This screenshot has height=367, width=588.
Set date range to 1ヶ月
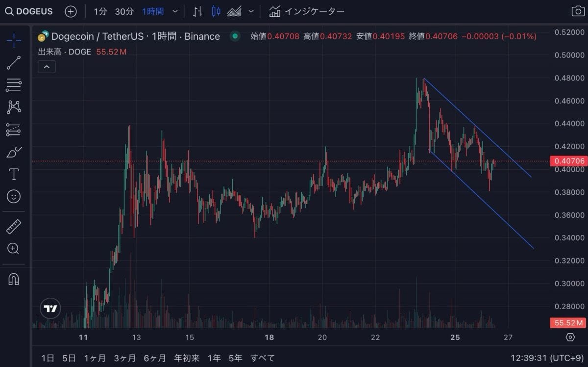coord(95,358)
